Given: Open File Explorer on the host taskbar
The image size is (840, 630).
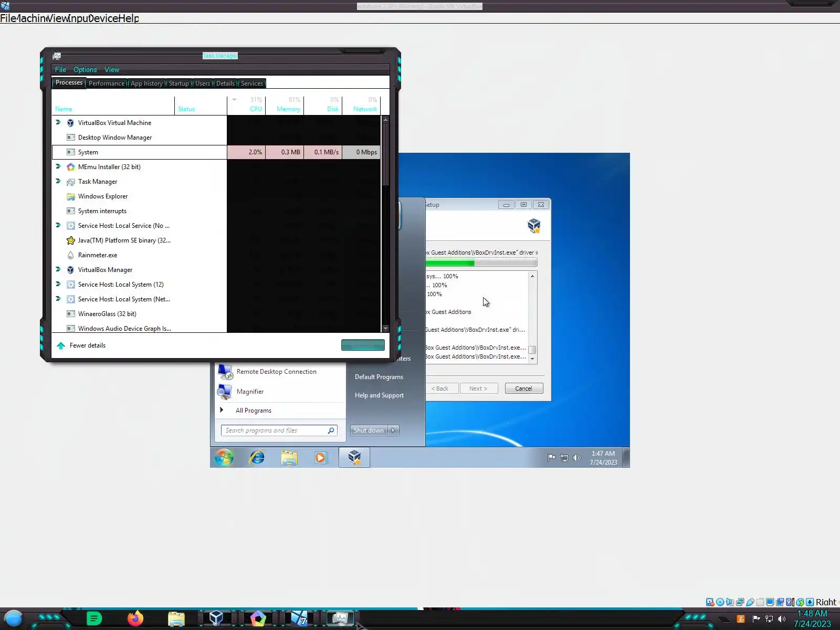Looking at the screenshot, I should [x=176, y=619].
